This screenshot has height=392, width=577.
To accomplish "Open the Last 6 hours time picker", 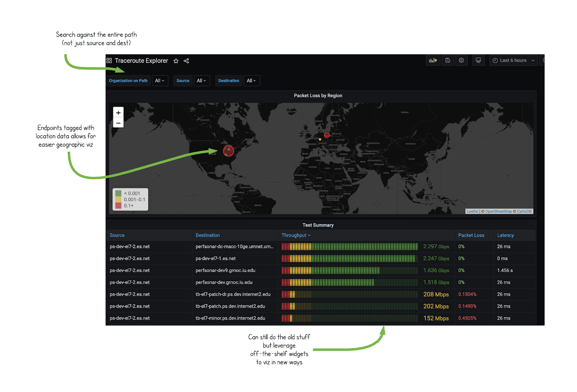I will pos(514,60).
